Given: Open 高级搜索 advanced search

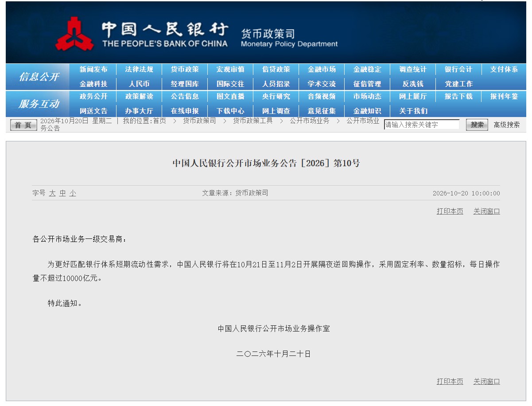Looking at the screenshot, I should (x=507, y=125).
